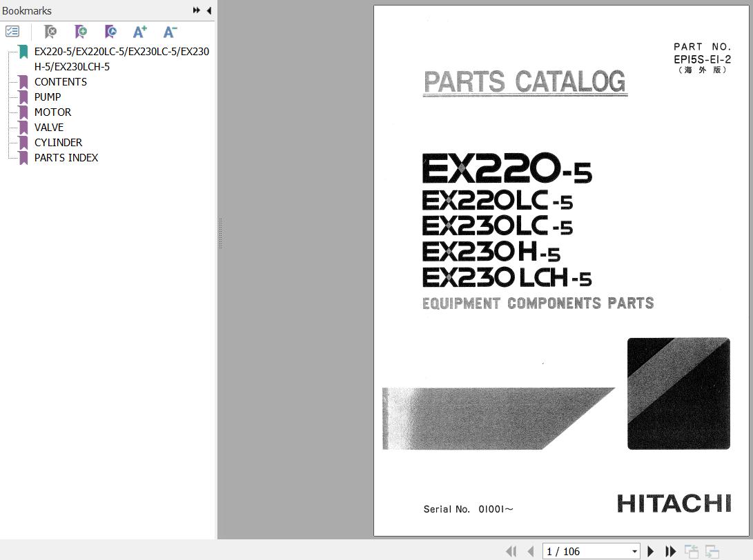Click the bookmark icon beside PUMP
This screenshot has height=560, width=753.
pyautogui.click(x=23, y=97)
